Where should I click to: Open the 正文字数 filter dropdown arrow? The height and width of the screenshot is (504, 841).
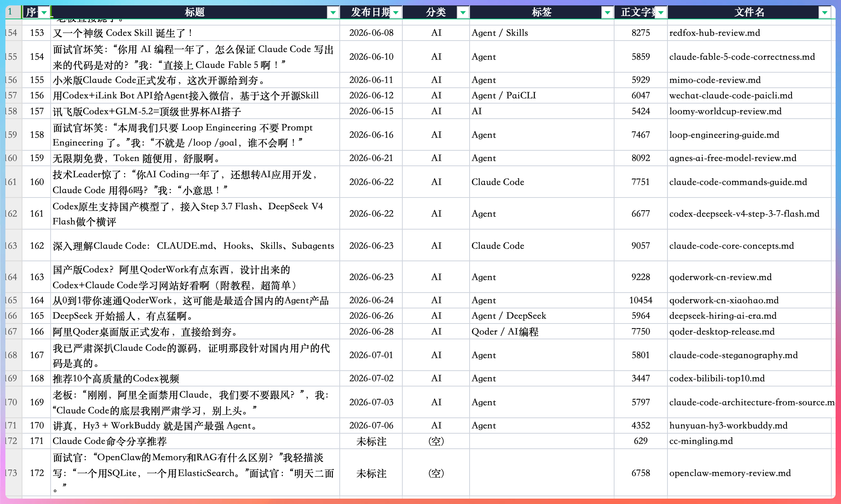(x=661, y=13)
